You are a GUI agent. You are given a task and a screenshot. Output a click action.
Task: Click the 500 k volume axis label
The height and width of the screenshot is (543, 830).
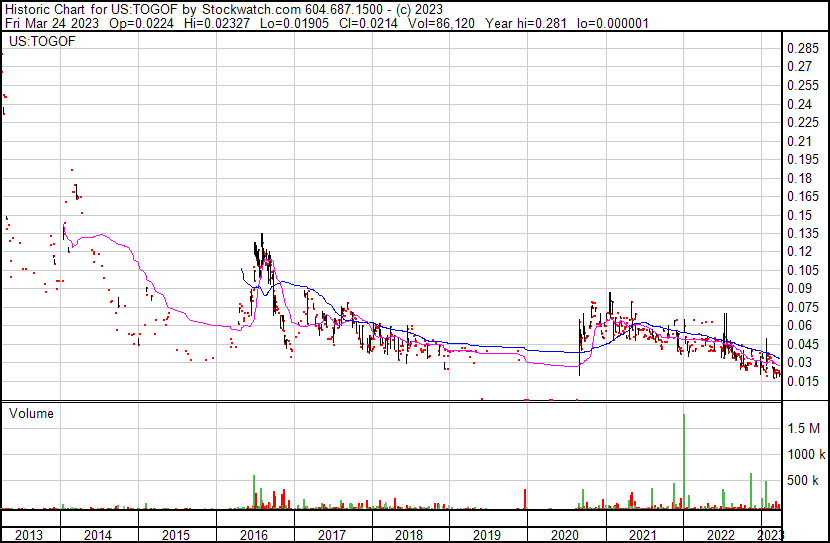point(804,481)
